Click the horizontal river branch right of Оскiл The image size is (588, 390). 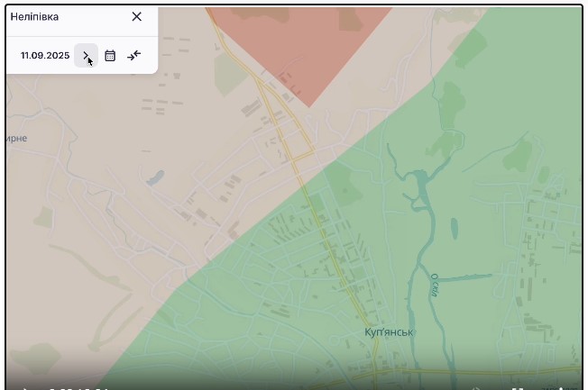click(x=469, y=275)
